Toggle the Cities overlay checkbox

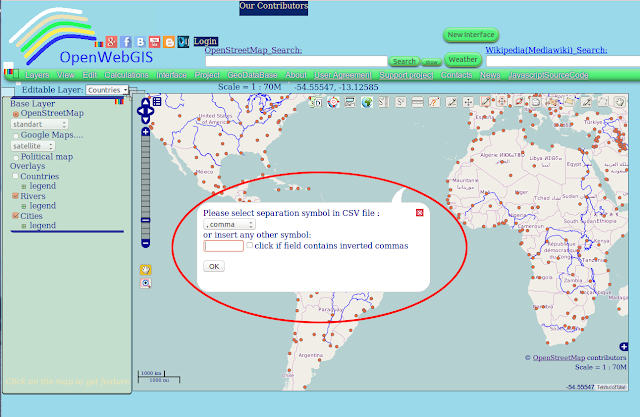pos(16,215)
